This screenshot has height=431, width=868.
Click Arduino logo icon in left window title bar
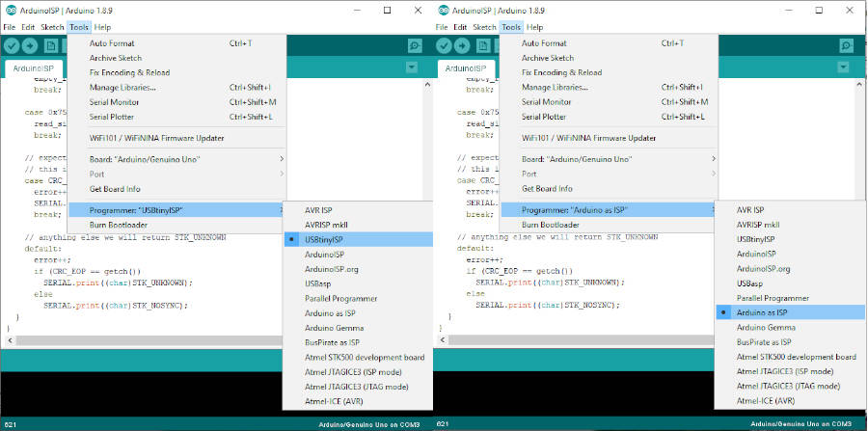pos(10,10)
